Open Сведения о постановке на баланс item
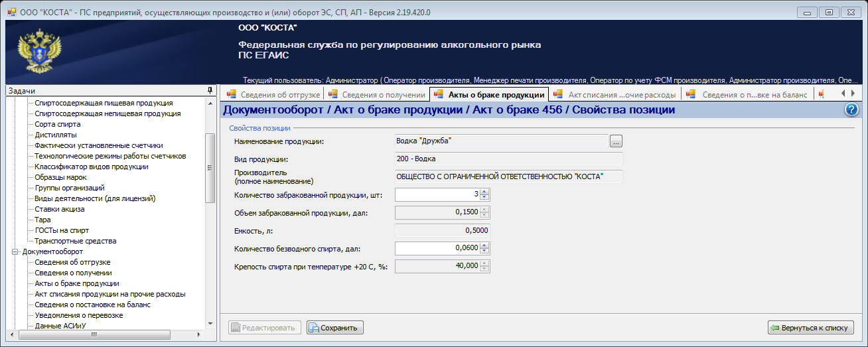 pyautogui.click(x=93, y=305)
